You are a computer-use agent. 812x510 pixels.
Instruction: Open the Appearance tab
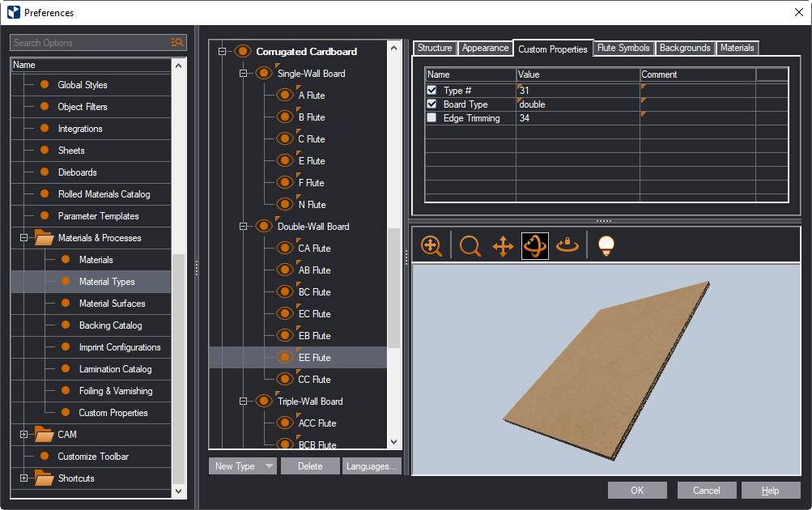point(485,49)
